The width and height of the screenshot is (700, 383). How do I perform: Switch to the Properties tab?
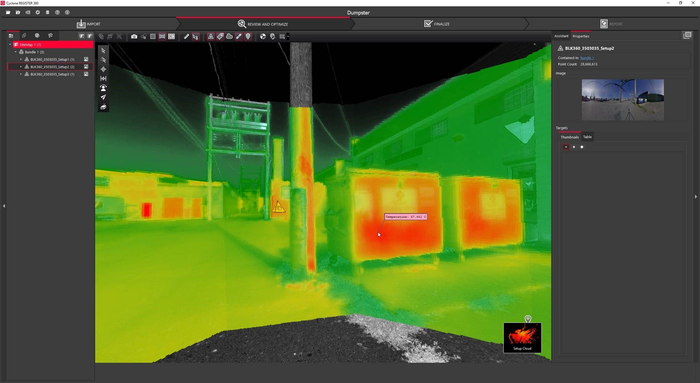click(x=581, y=36)
